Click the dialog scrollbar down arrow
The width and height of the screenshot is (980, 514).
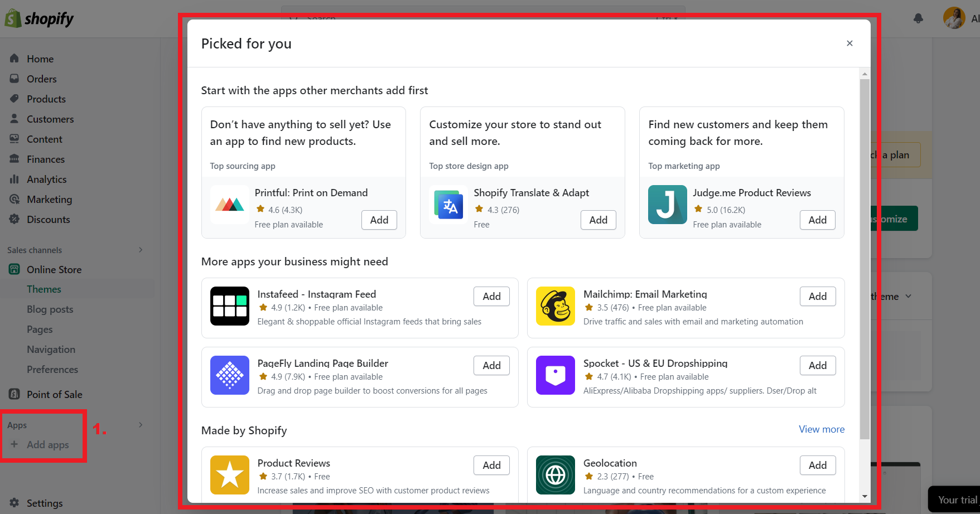coord(865,497)
